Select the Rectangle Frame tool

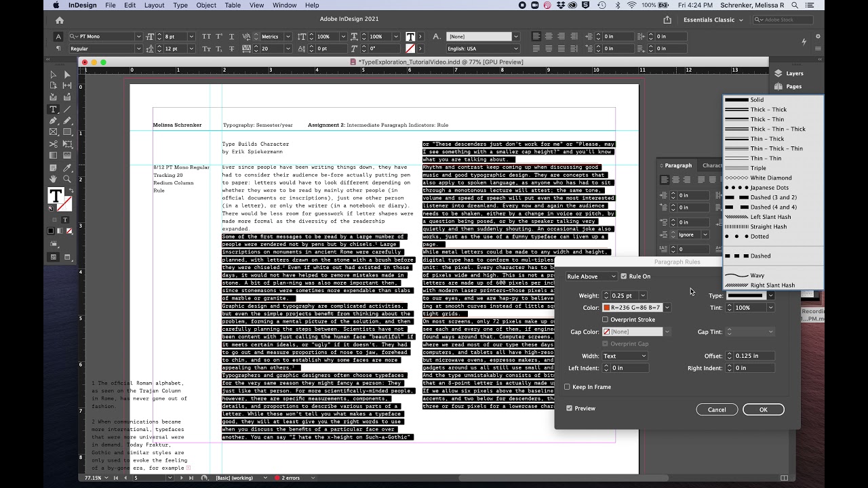tap(53, 132)
